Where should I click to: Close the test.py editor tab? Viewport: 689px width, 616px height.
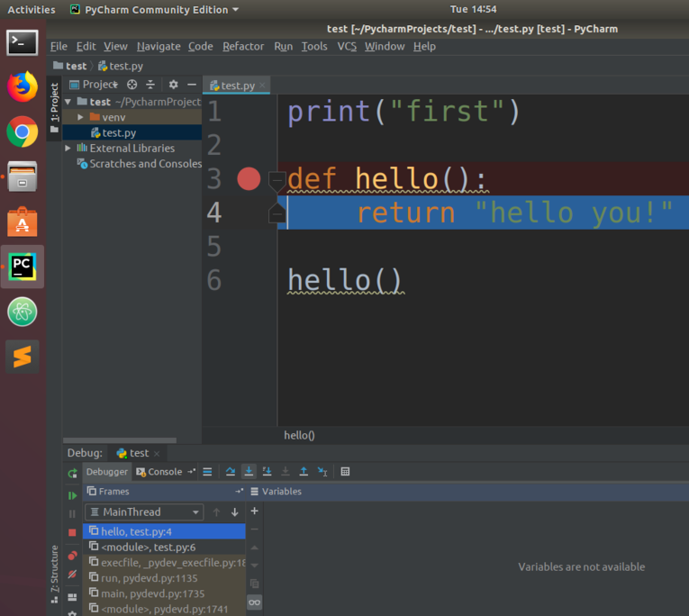[262, 85]
